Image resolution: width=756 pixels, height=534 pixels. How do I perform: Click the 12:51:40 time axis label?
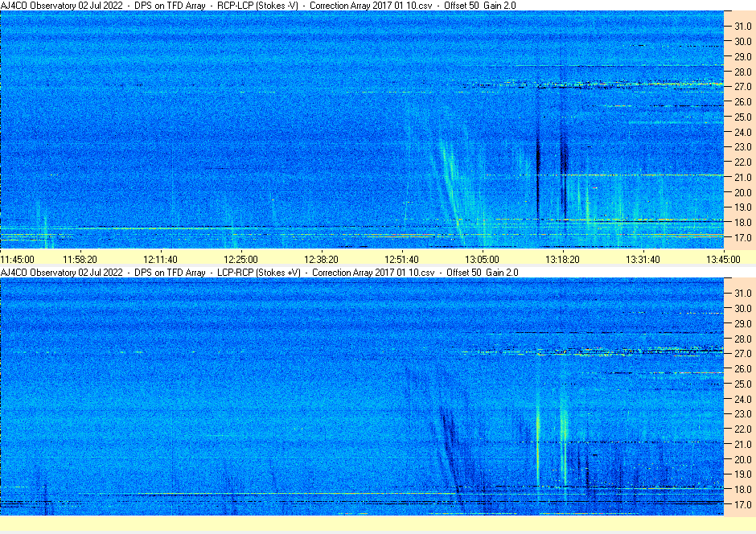pos(401,259)
